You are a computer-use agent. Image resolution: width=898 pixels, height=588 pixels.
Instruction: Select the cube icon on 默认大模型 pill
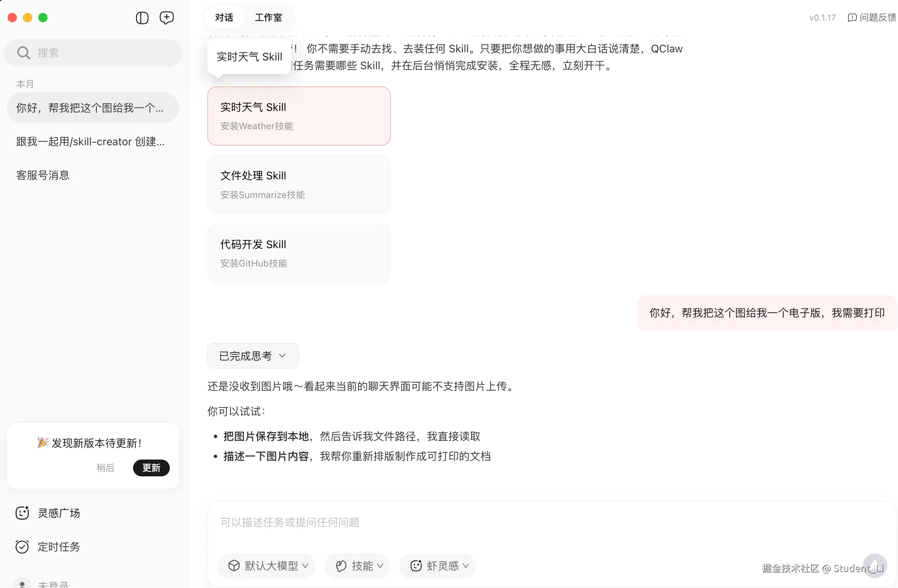point(234,566)
